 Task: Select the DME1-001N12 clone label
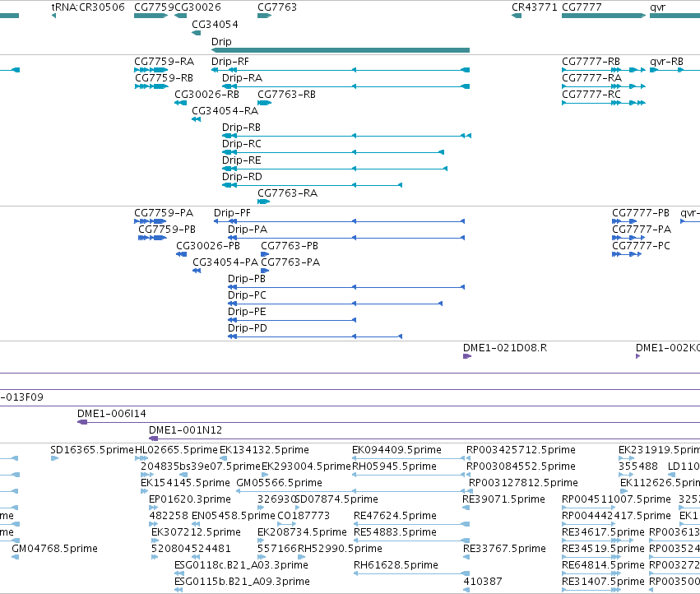point(185,430)
